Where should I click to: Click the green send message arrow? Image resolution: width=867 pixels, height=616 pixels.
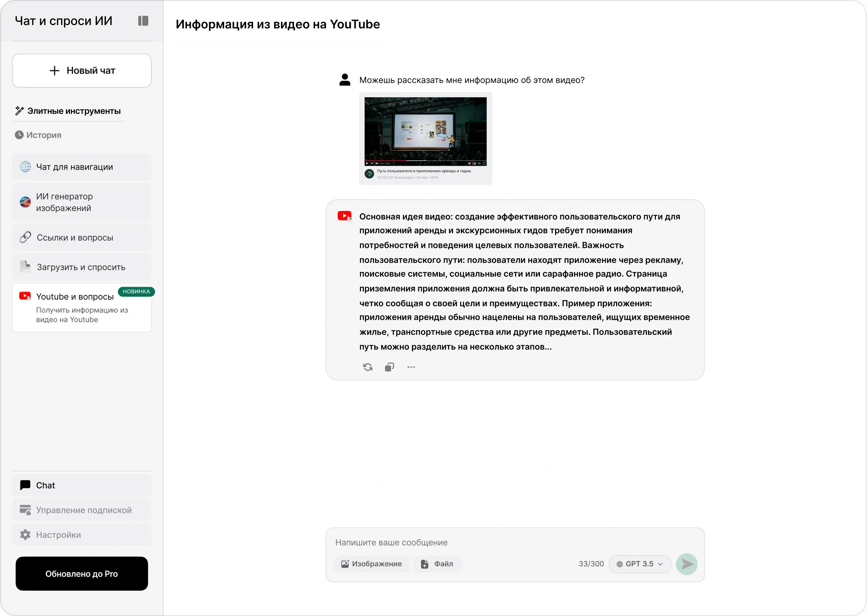tap(687, 564)
